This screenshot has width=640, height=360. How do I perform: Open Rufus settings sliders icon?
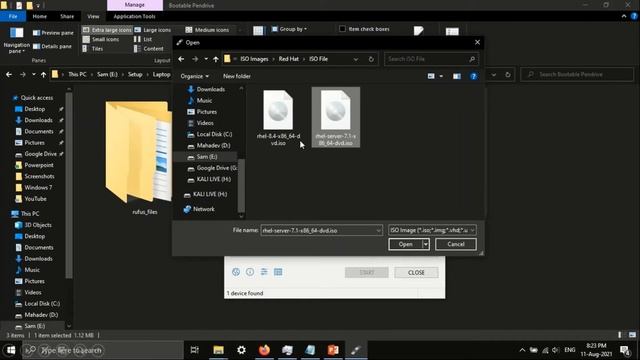264,272
